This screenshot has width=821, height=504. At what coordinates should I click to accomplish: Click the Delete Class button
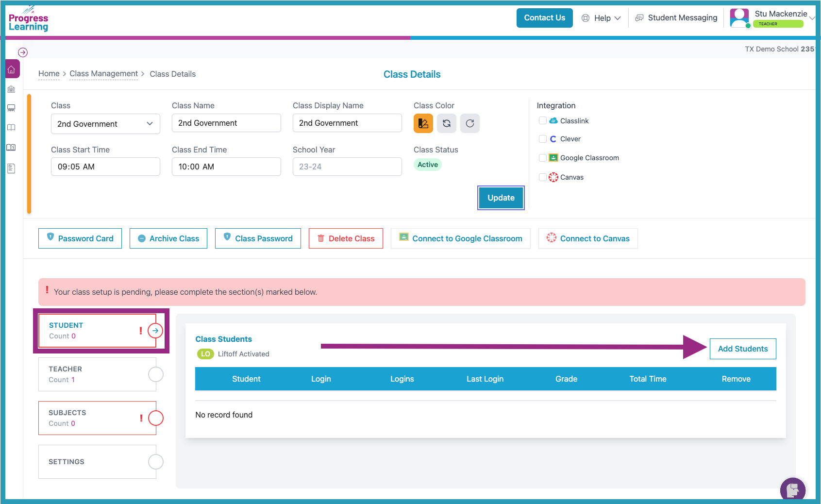[x=346, y=238]
